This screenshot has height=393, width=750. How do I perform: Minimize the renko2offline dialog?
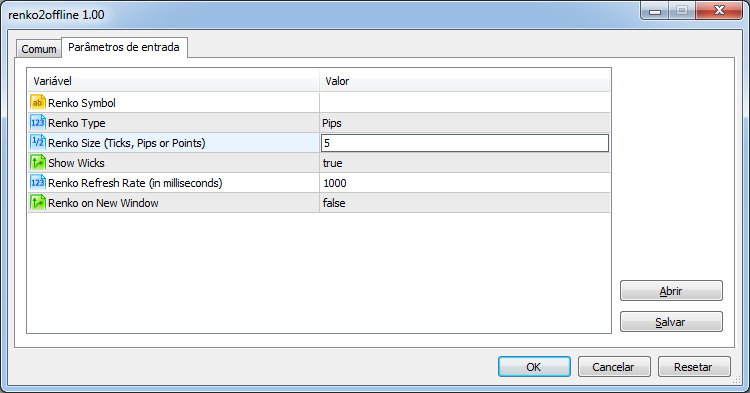pyautogui.click(x=655, y=11)
